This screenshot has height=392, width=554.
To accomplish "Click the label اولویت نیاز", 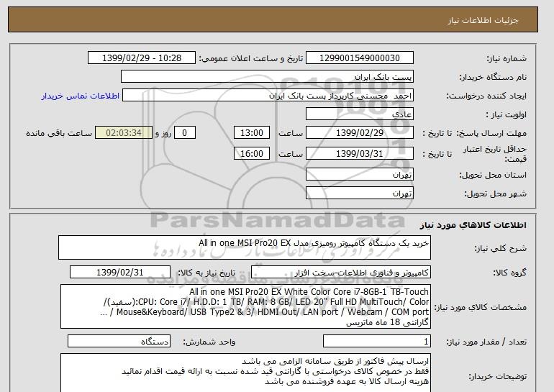I will coord(506,115).
